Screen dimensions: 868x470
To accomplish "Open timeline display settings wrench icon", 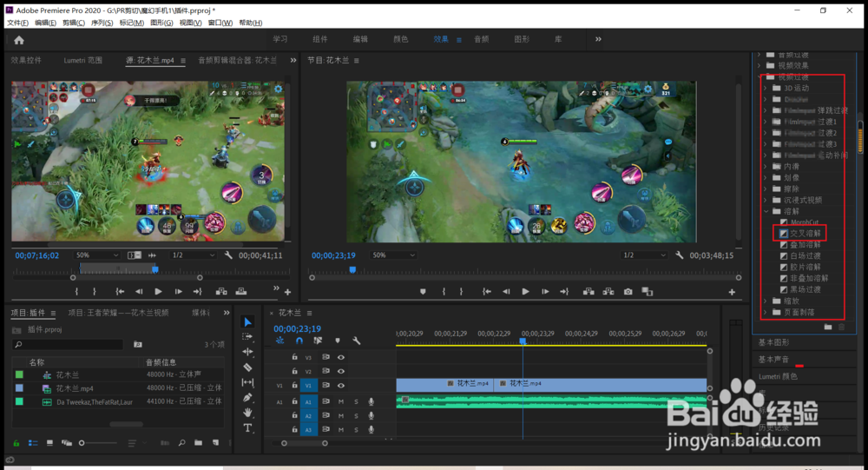I will (356, 341).
